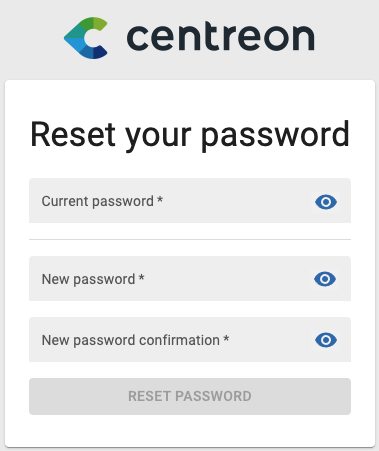The width and height of the screenshot is (379, 451).
Task: Click the centreon wordmark text
Action: coord(221,37)
